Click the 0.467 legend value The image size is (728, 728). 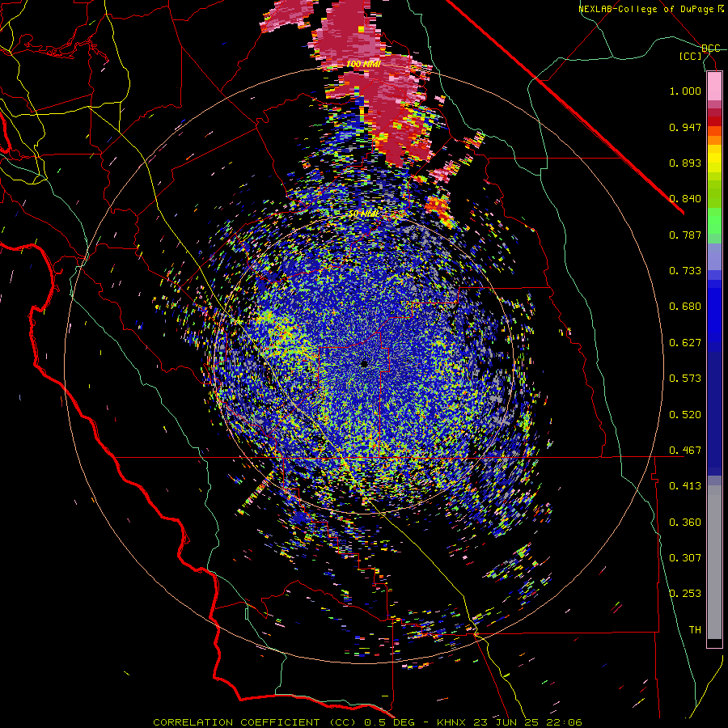tap(685, 451)
